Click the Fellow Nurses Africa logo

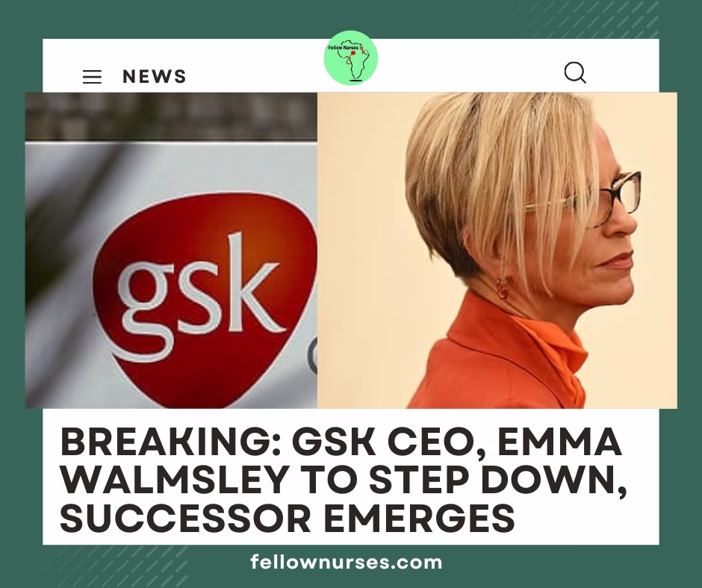[x=350, y=58]
